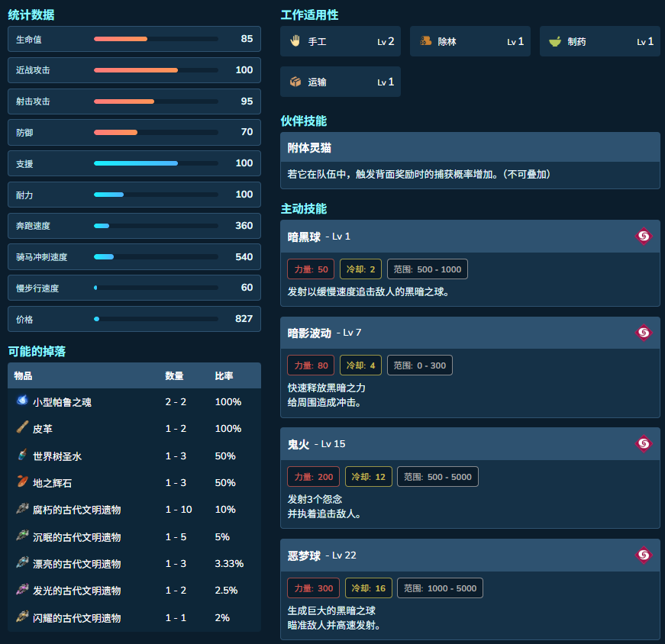Open the 腐朽的古代文明遗物 item link
Viewport: 665px width, 644px height.
pyautogui.click(x=77, y=510)
